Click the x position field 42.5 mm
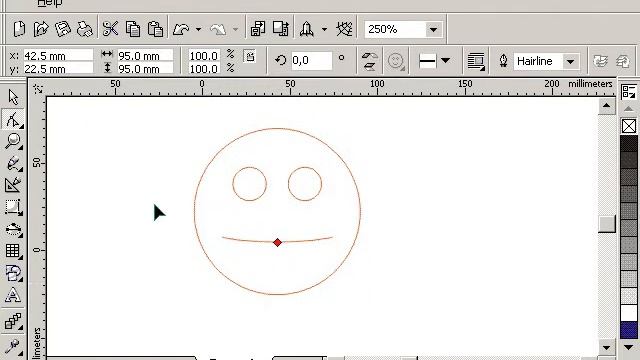 pos(58,56)
